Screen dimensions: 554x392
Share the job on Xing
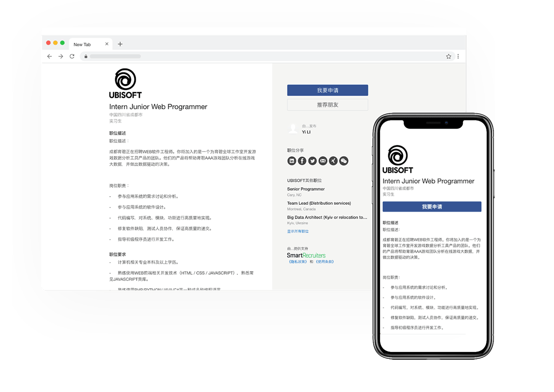pos(333,160)
